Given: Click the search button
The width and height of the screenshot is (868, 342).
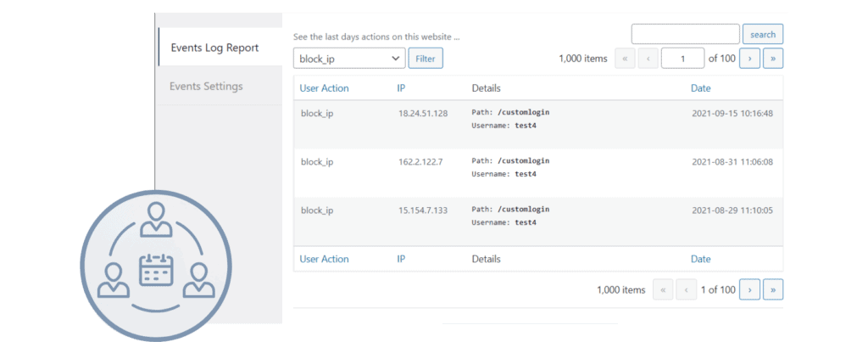Looking at the screenshot, I should (762, 35).
